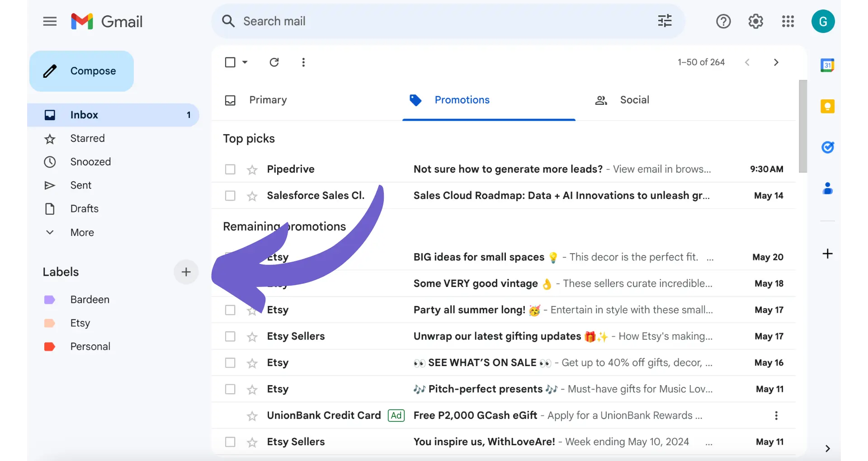Click the magnifier search icon
Image resolution: width=868 pixels, height=461 pixels.
(228, 21)
